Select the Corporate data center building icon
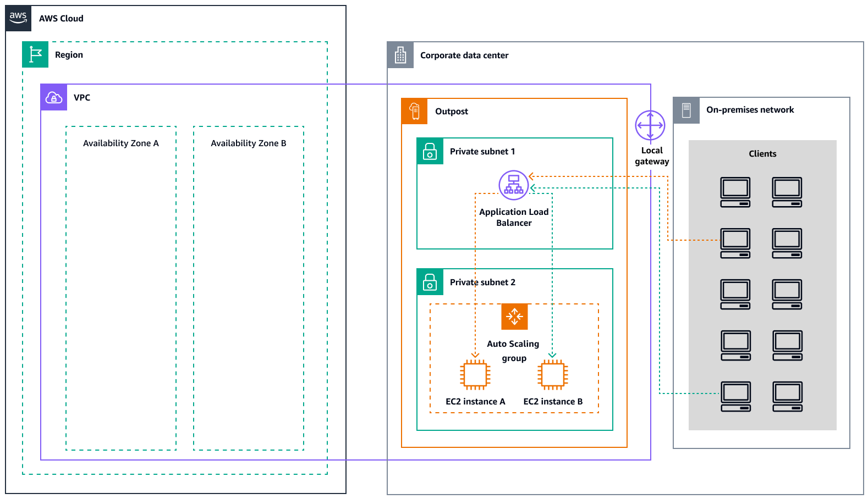This screenshot has width=868, height=499. coord(400,55)
